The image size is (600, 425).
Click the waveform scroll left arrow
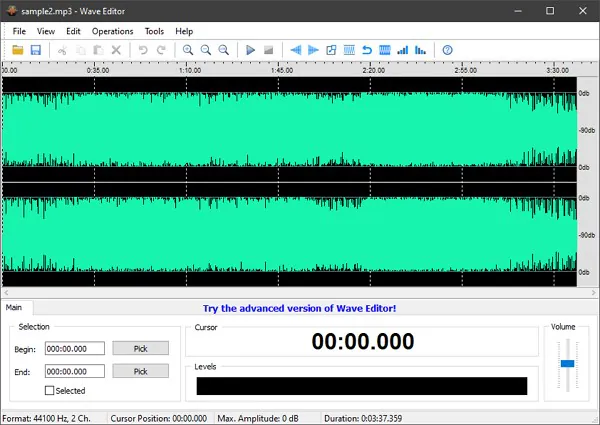point(6,293)
